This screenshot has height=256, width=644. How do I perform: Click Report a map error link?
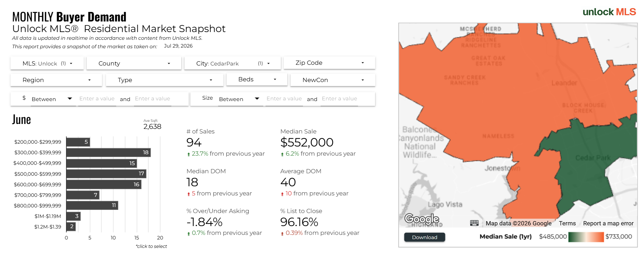point(608,223)
